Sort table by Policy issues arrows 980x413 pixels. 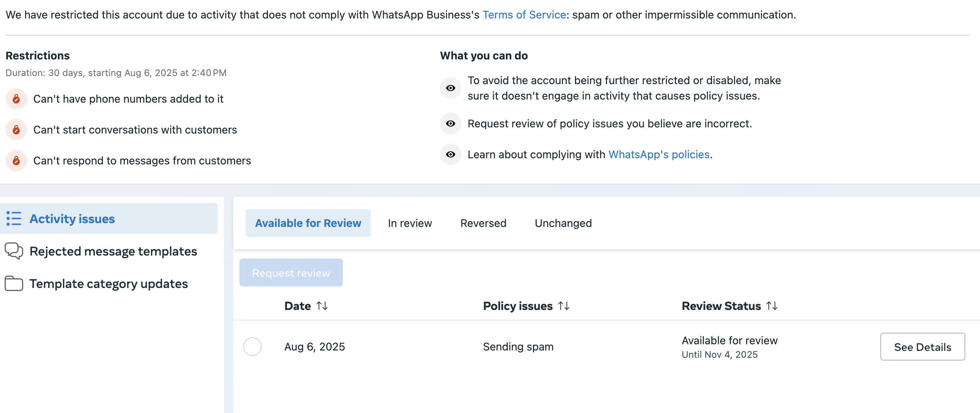coord(564,306)
